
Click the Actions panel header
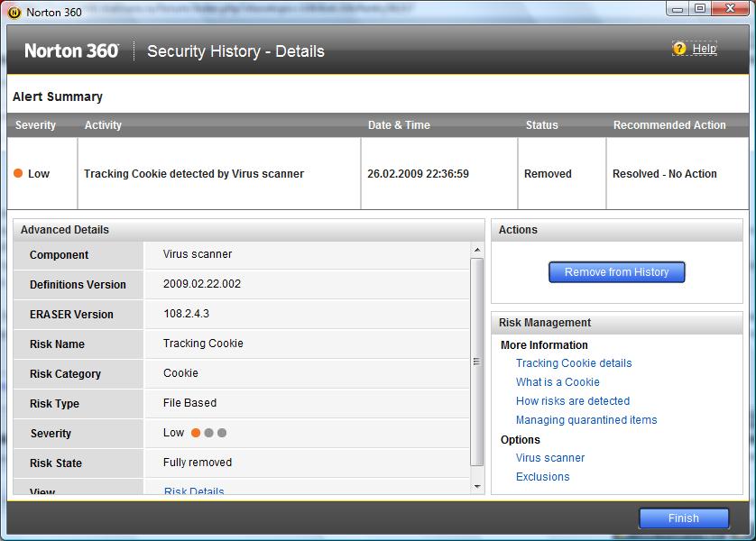(617, 230)
